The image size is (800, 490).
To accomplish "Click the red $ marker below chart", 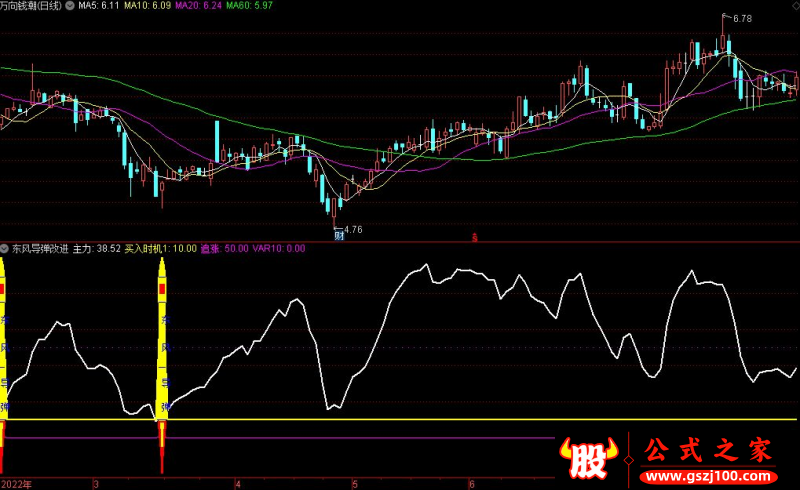I will click(x=474, y=237).
